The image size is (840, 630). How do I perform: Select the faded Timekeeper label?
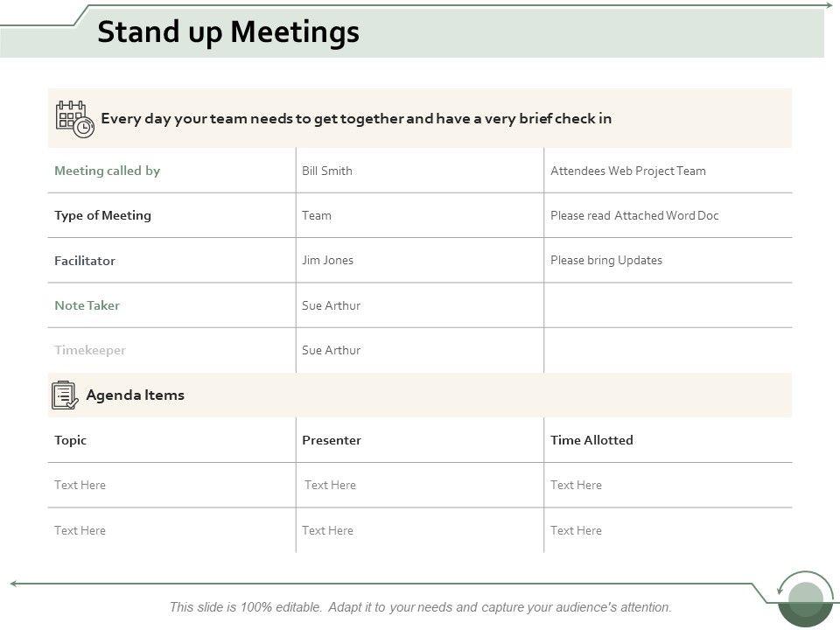coord(90,350)
